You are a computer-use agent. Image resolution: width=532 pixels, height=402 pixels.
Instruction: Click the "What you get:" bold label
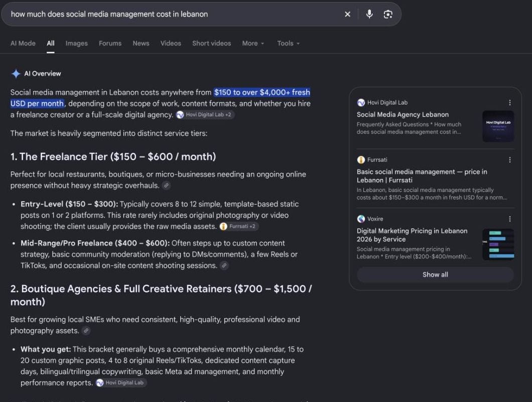tap(46, 349)
